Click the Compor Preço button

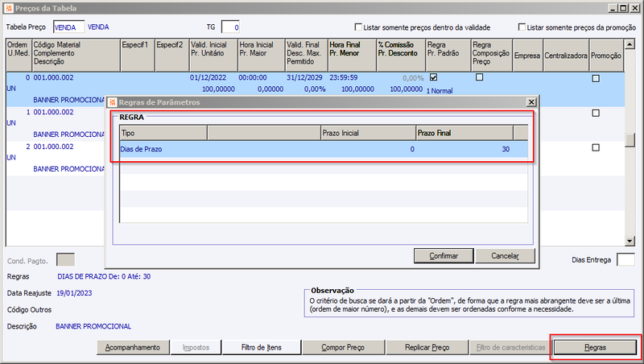(343, 347)
